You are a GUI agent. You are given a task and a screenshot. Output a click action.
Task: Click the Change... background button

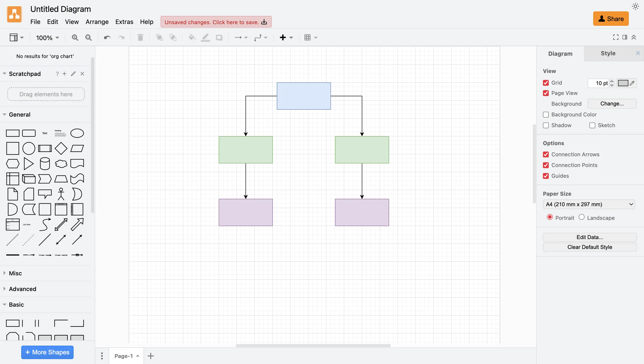pyautogui.click(x=612, y=104)
